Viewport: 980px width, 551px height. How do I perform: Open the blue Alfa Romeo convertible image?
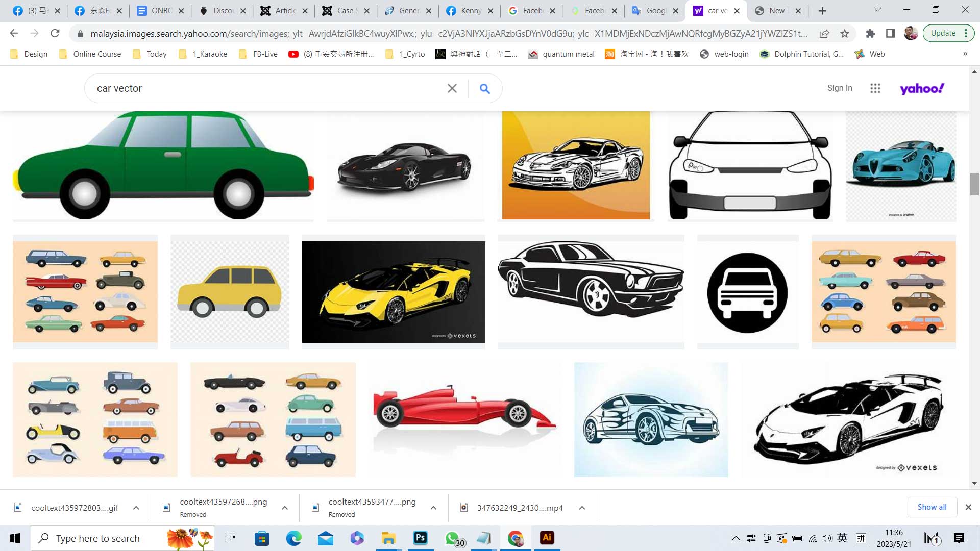(901, 166)
